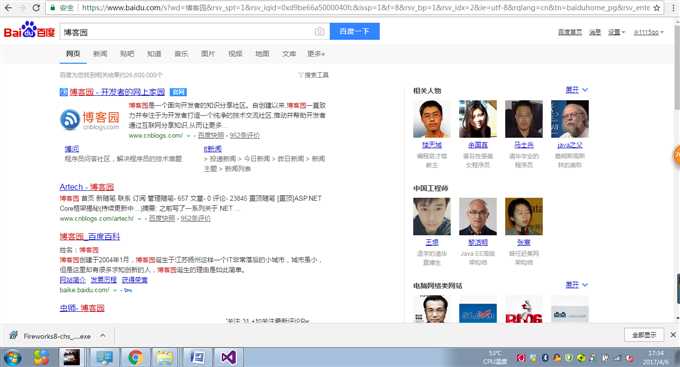Select the 网页 search tab
680x367 pixels.
(x=73, y=54)
